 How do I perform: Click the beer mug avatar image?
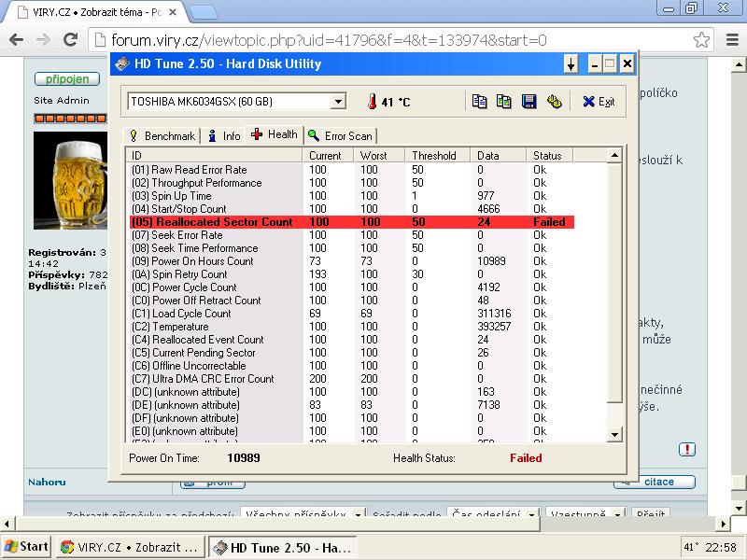point(71,180)
